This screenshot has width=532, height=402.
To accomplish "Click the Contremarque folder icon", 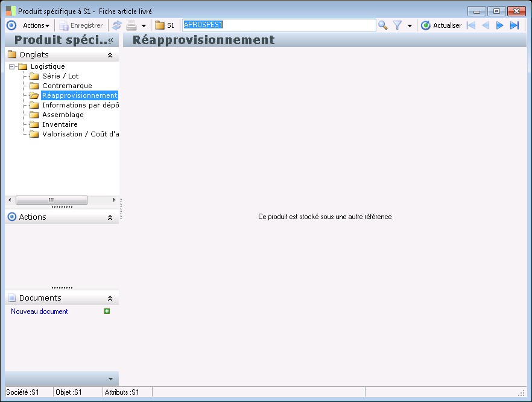I will 34,86.
